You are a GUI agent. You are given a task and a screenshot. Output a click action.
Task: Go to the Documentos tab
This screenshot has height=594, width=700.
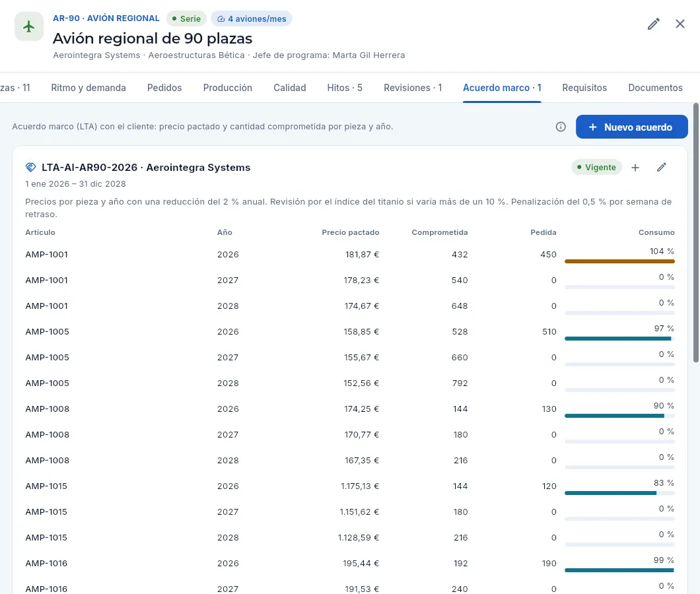coord(655,88)
